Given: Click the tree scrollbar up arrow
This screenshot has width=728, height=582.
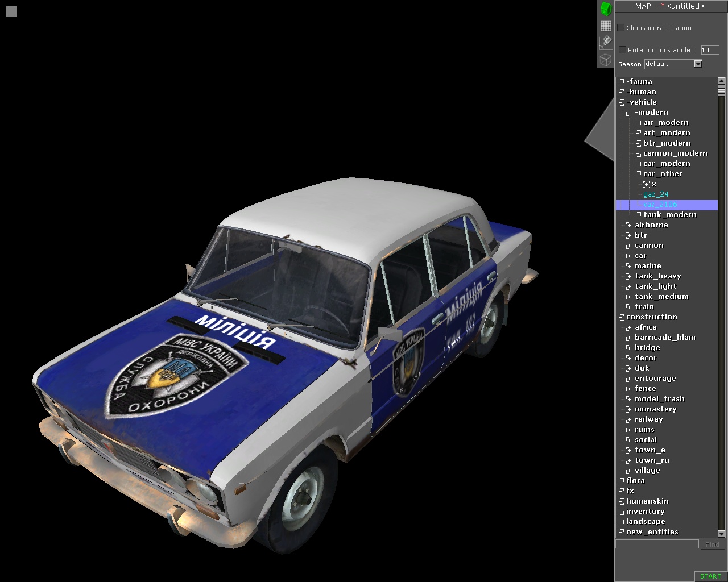Looking at the screenshot, I should click(x=722, y=81).
